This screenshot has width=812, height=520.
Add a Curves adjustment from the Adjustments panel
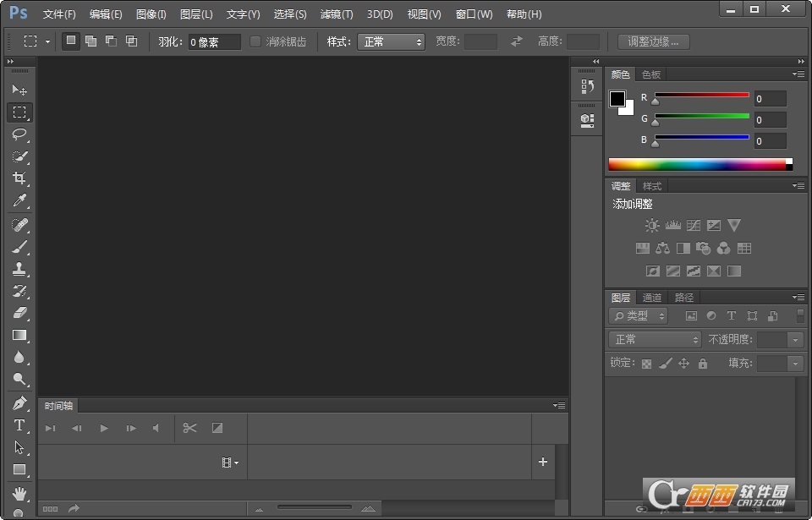point(693,225)
